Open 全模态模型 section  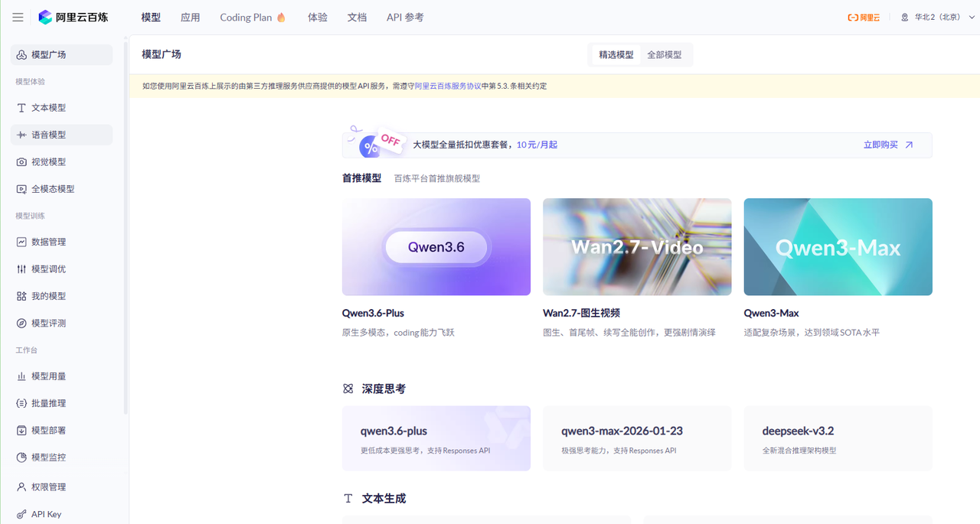point(51,188)
